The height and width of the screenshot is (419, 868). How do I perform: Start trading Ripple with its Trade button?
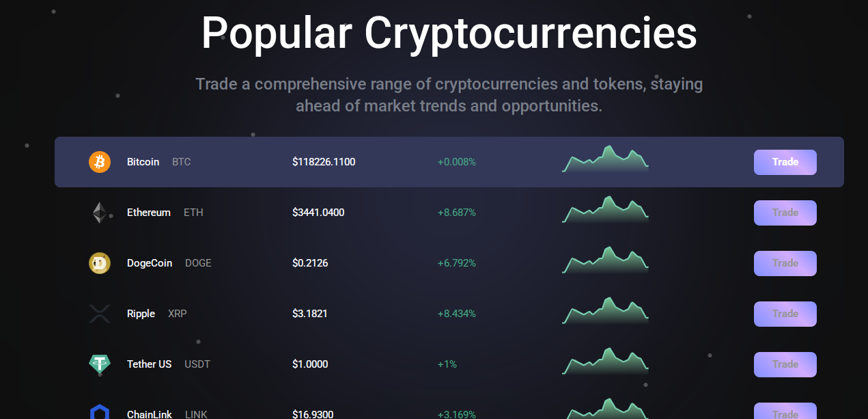coord(785,314)
